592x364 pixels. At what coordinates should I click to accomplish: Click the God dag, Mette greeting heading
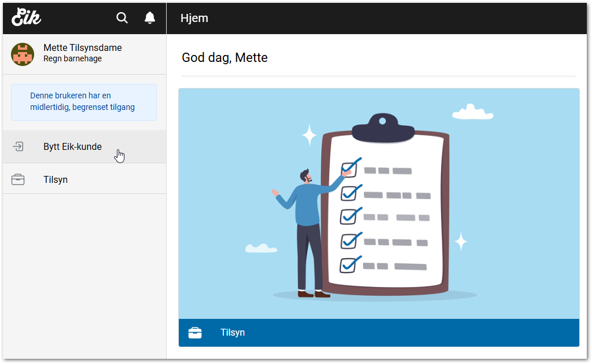coord(225,58)
